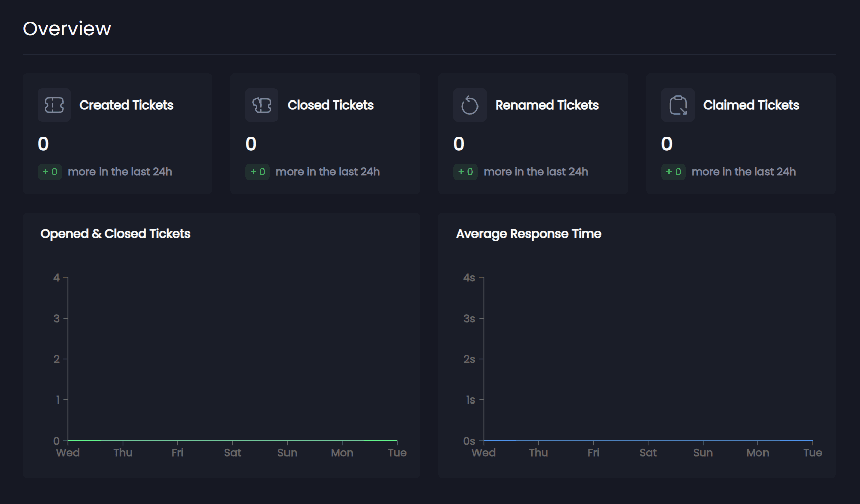This screenshot has width=860, height=504.
Task: Click the Opened & Closed Tickets chart title
Action: [x=116, y=234]
